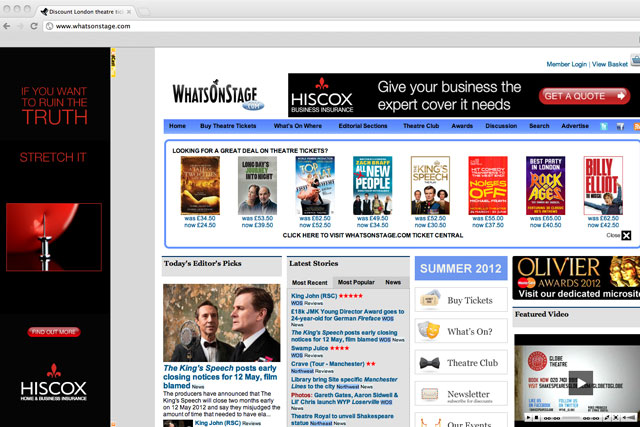Click the shopping basket icon

tap(636, 60)
